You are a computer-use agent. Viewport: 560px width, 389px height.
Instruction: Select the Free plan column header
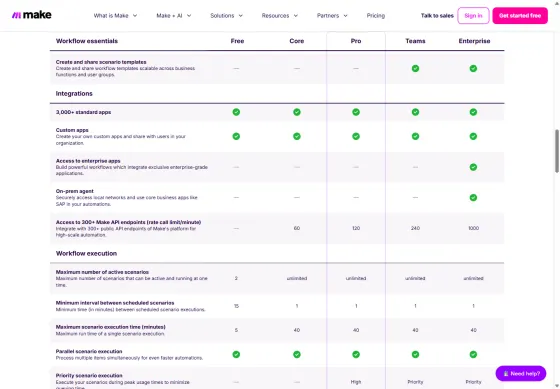pos(237,41)
